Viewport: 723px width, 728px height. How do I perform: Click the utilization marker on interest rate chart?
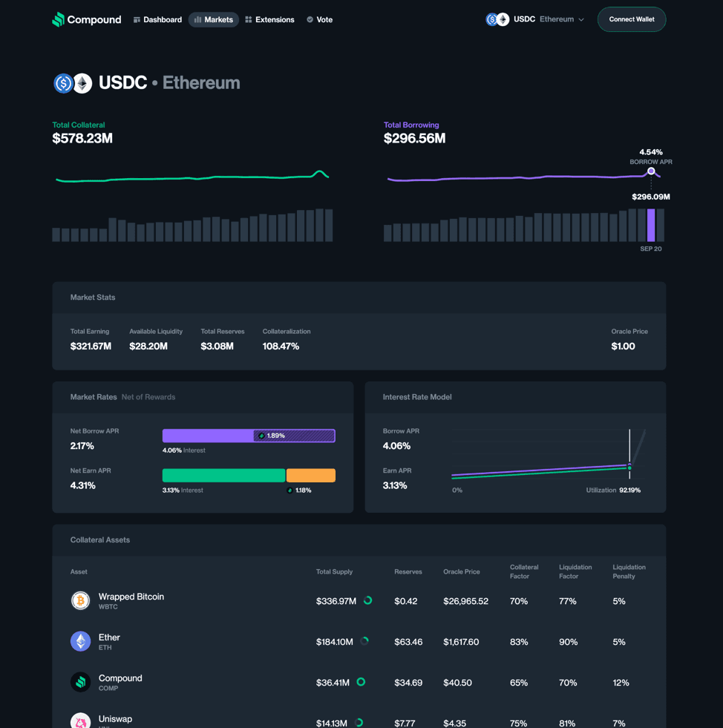click(629, 467)
